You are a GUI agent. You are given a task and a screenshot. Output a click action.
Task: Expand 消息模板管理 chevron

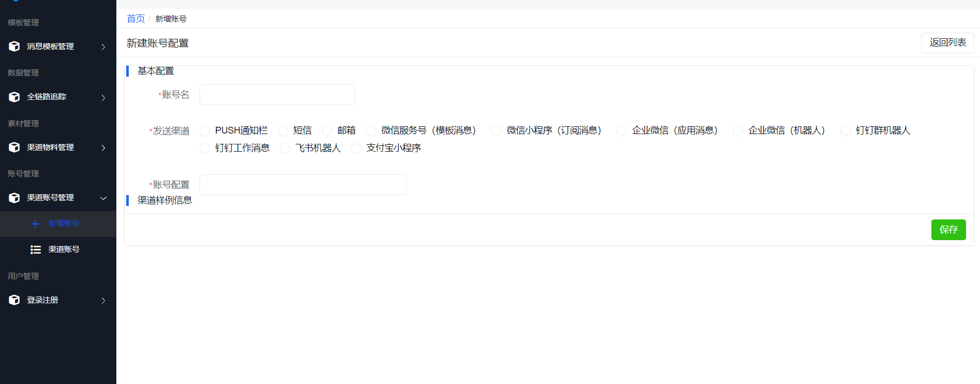[103, 47]
